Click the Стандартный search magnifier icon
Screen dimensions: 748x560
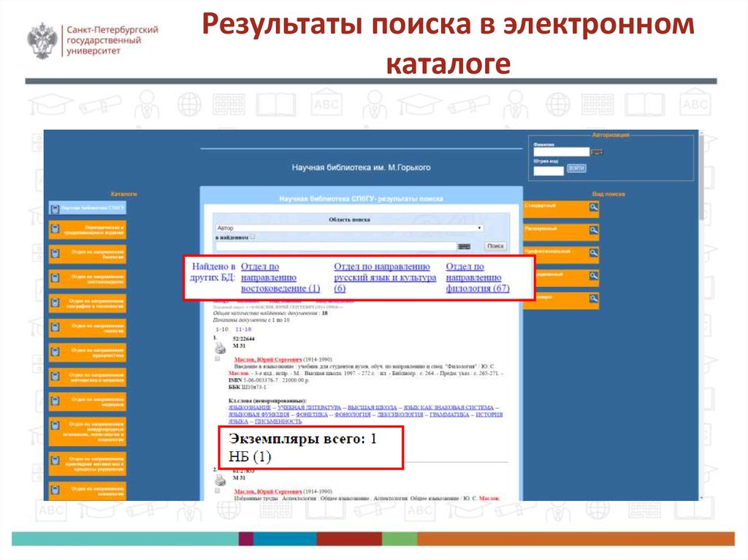[593, 207]
